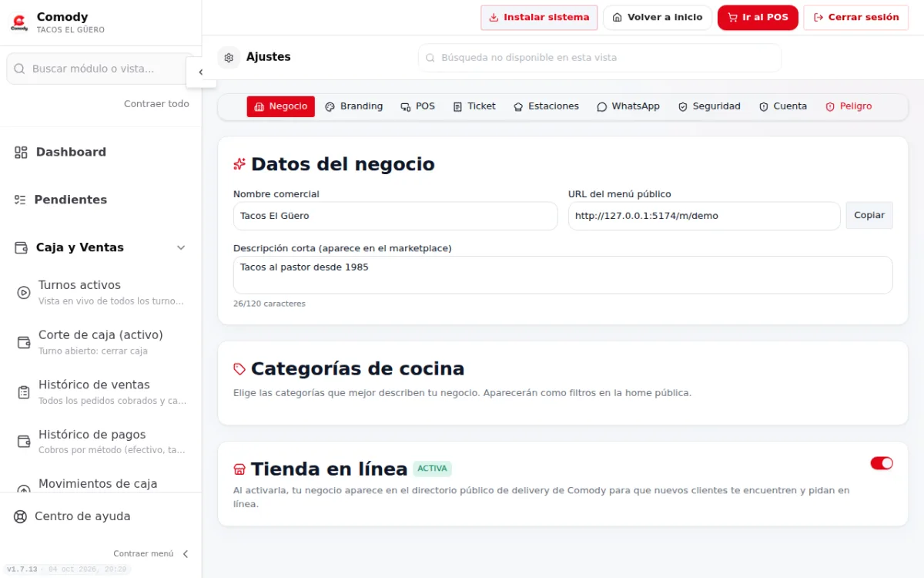The width and height of the screenshot is (924, 578).
Task: Click the Cerrar sesión button
Action: [x=856, y=18]
